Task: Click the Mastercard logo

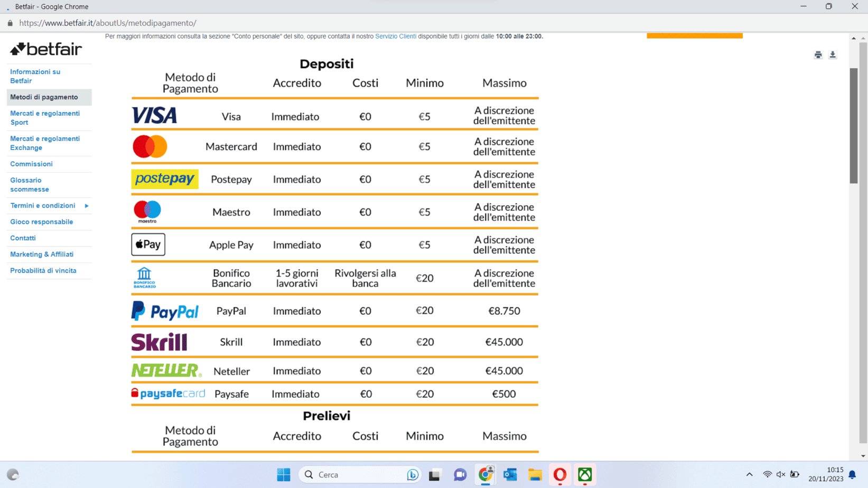Action: point(150,147)
